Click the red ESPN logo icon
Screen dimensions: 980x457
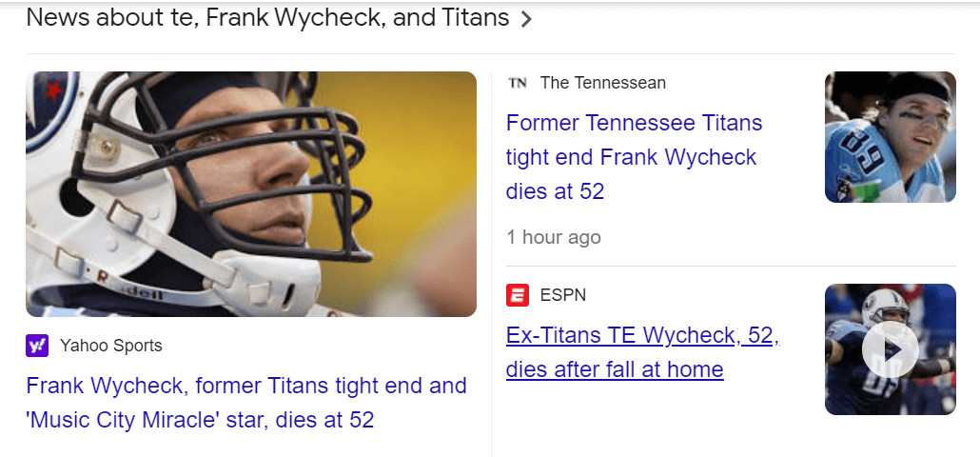point(518,295)
